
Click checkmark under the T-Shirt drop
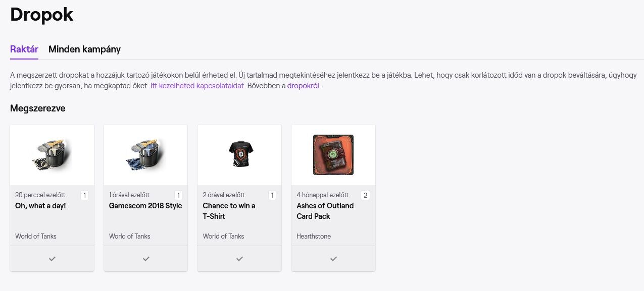click(x=239, y=259)
